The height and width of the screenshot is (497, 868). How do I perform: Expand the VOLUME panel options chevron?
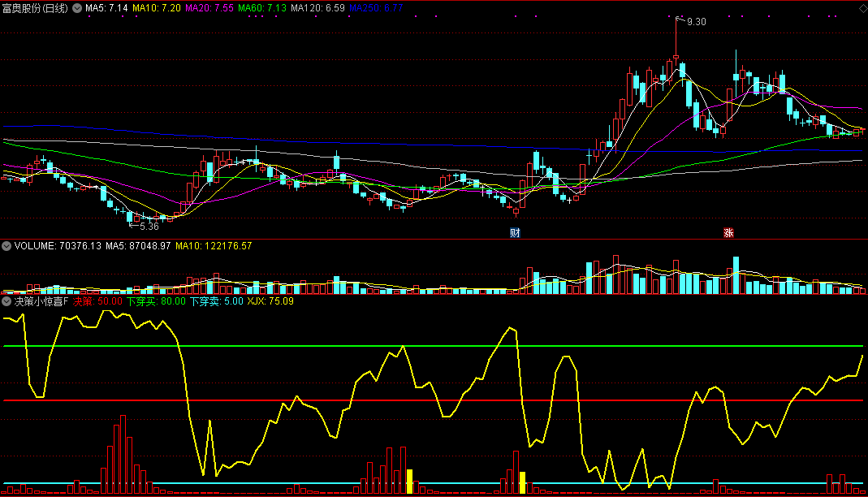(x=6, y=246)
